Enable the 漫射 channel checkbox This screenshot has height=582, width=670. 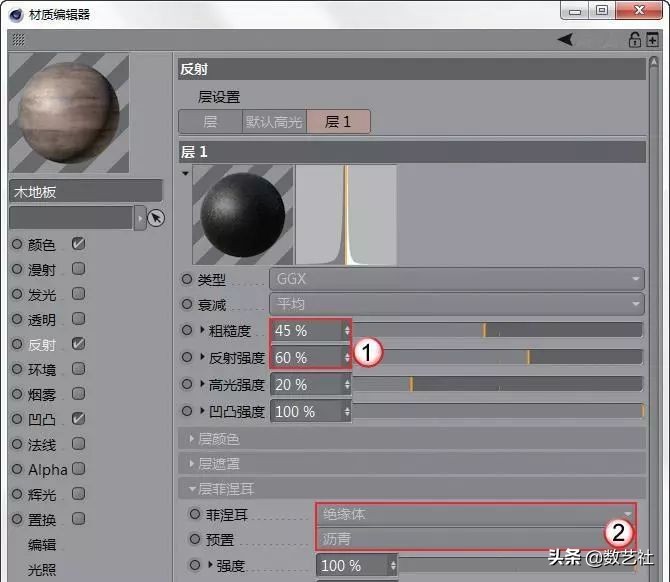click(x=79, y=269)
